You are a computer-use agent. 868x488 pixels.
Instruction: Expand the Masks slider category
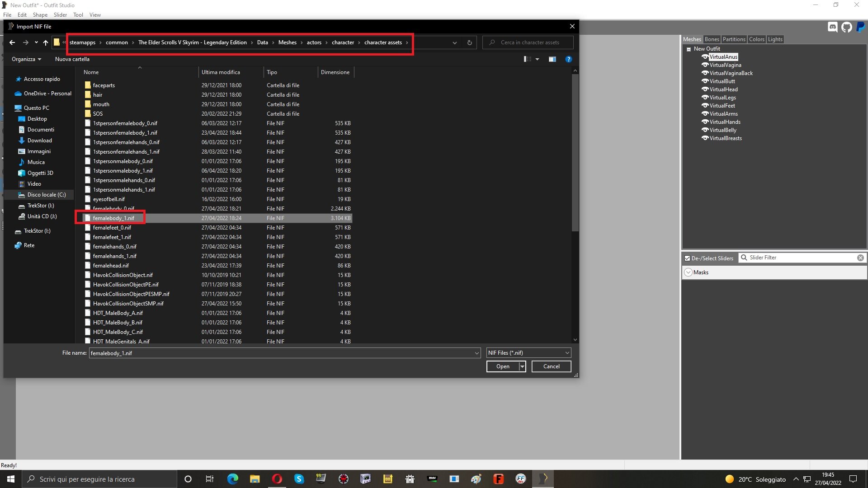[x=688, y=272]
